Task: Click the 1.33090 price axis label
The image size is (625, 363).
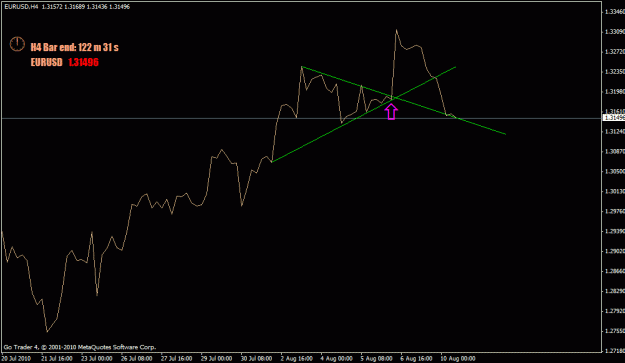Action: point(615,32)
